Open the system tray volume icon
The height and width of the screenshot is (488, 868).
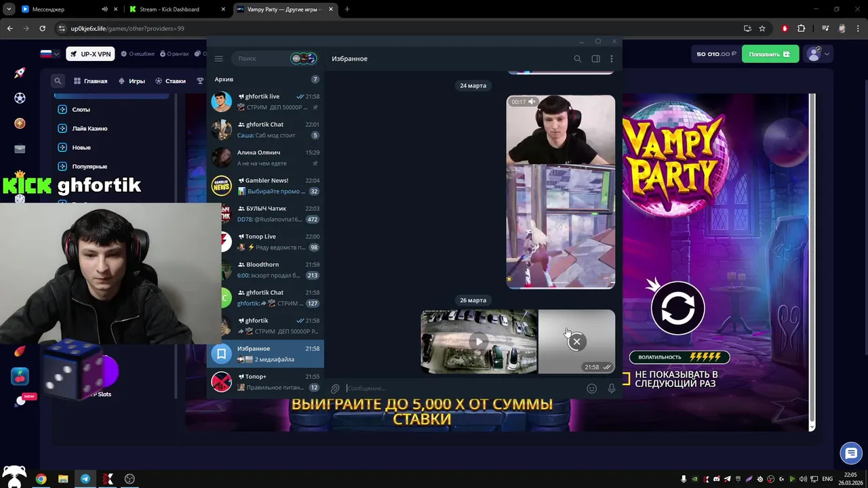(802, 479)
